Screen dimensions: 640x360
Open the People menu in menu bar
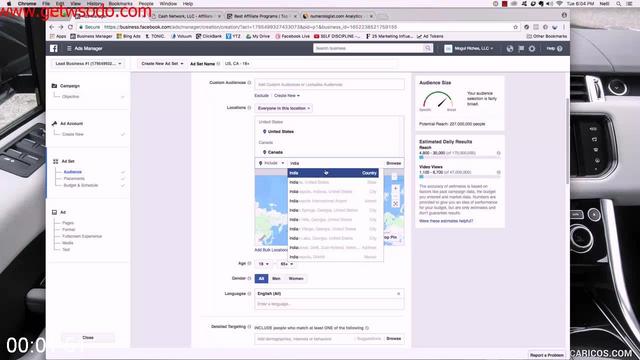click(146, 4)
